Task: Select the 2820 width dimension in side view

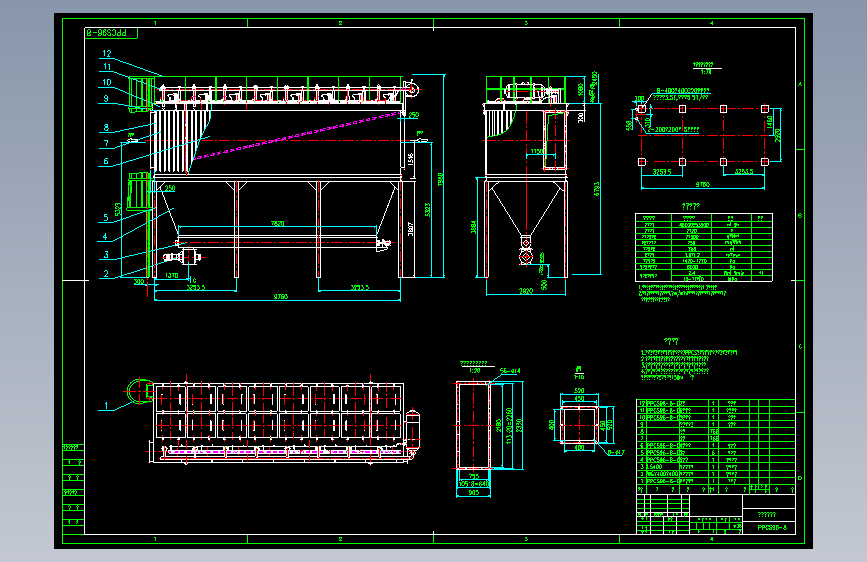Action: (x=526, y=291)
